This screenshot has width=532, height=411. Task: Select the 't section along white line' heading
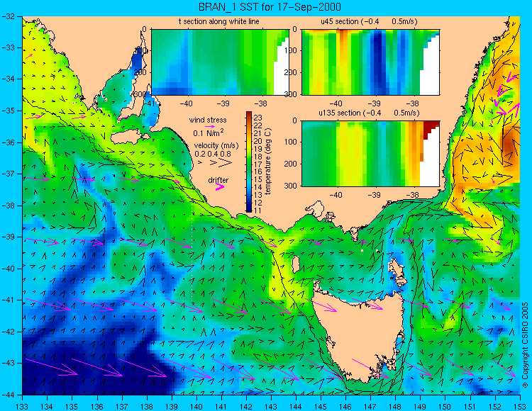pyautogui.click(x=219, y=21)
